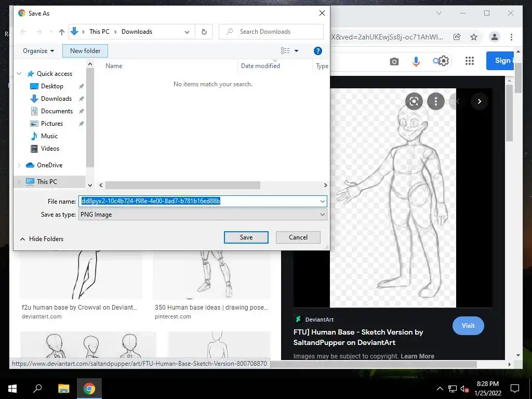Open the recent locations dropdown in address bar
Screen dimensions: 532x399
187,32
